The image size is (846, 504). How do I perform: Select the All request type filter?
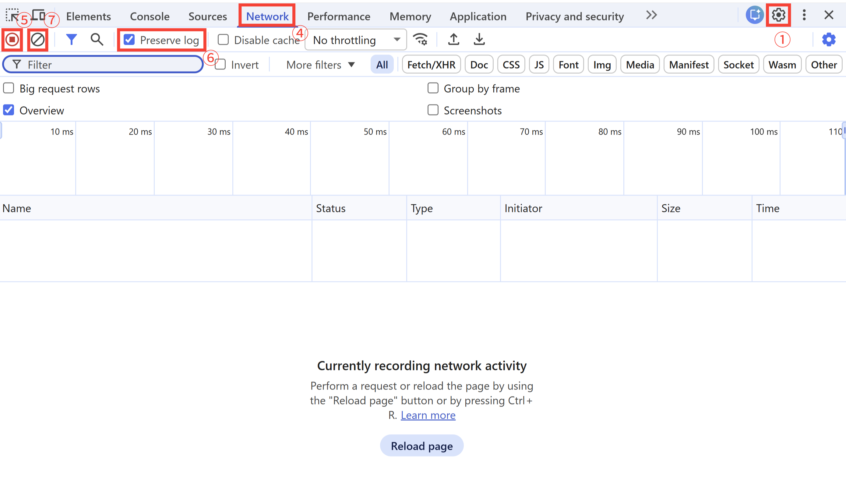pyautogui.click(x=382, y=65)
